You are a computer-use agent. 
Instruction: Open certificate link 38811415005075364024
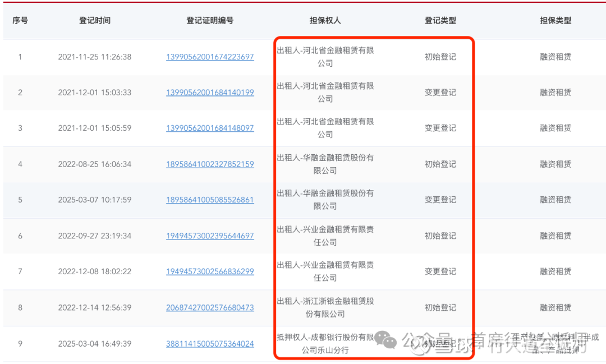tap(210, 343)
